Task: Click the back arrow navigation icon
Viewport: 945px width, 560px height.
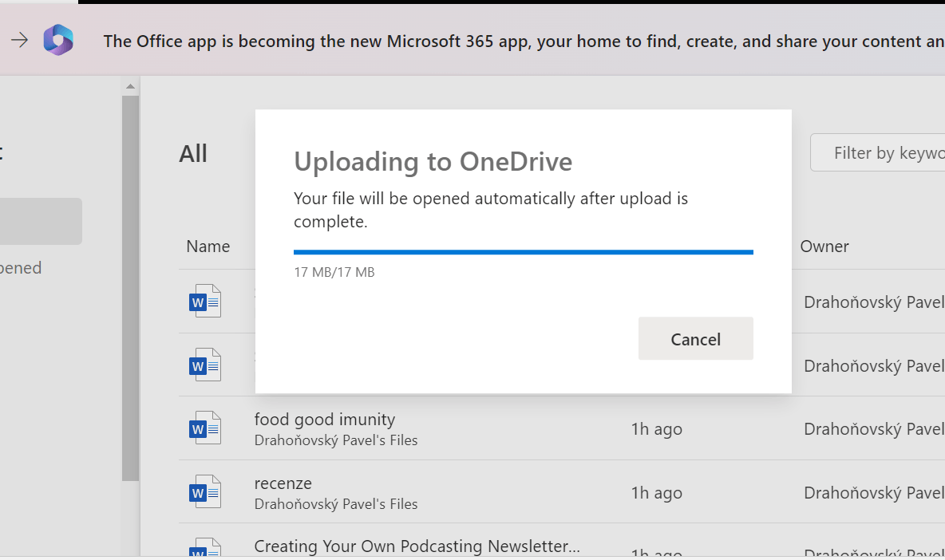Action: coord(20,40)
